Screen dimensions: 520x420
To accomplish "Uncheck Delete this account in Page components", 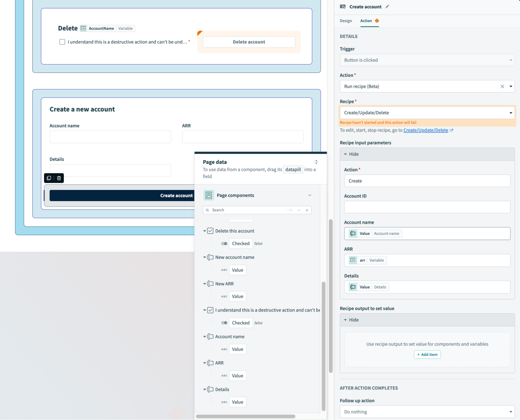I will (x=210, y=231).
